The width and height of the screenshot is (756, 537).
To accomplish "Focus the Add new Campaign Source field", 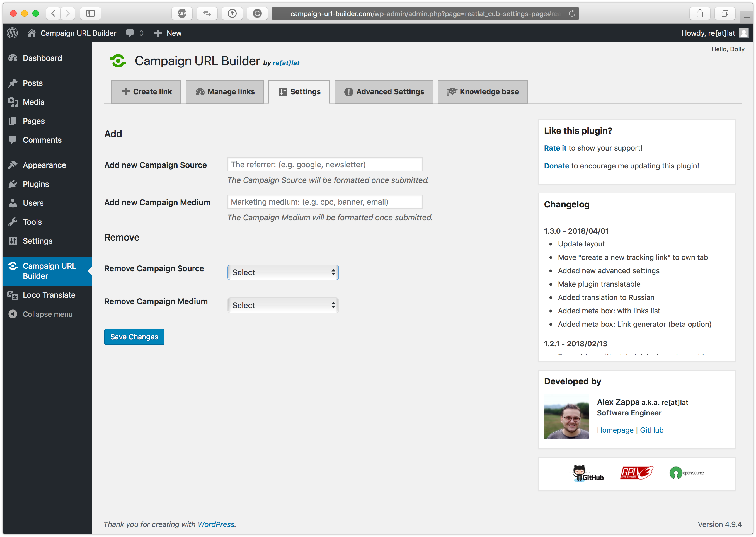I will [x=325, y=165].
